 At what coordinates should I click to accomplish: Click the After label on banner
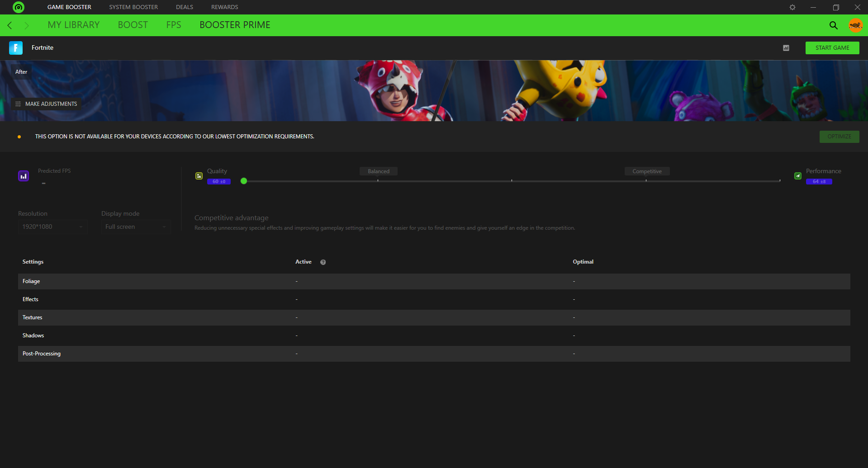tap(21, 72)
